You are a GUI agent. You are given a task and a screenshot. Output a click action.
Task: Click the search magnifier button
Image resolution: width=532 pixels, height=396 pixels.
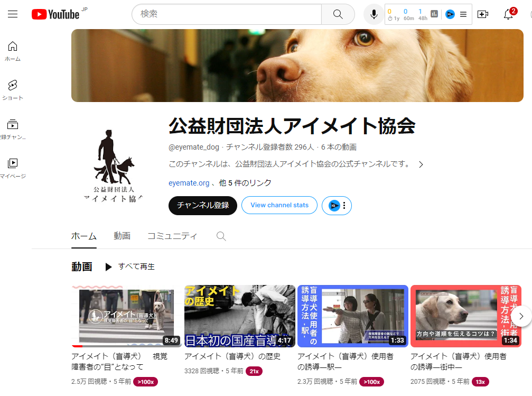[338, 14]
